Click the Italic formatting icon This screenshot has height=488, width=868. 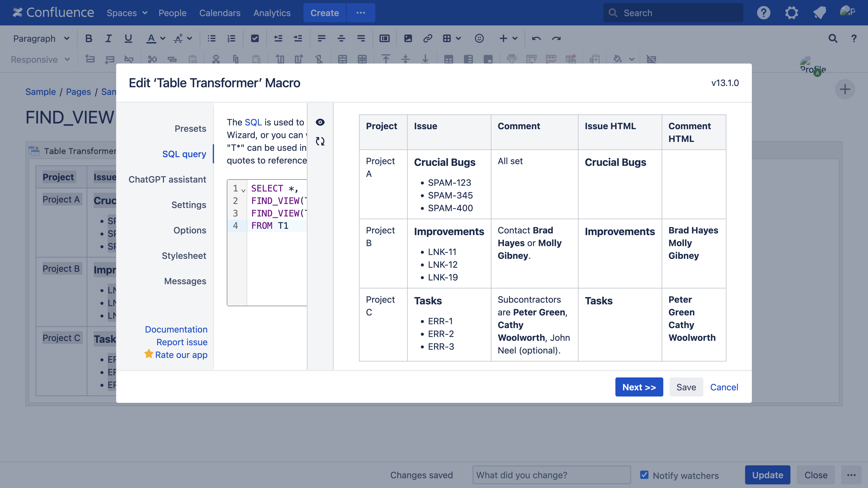click(108, 38)
